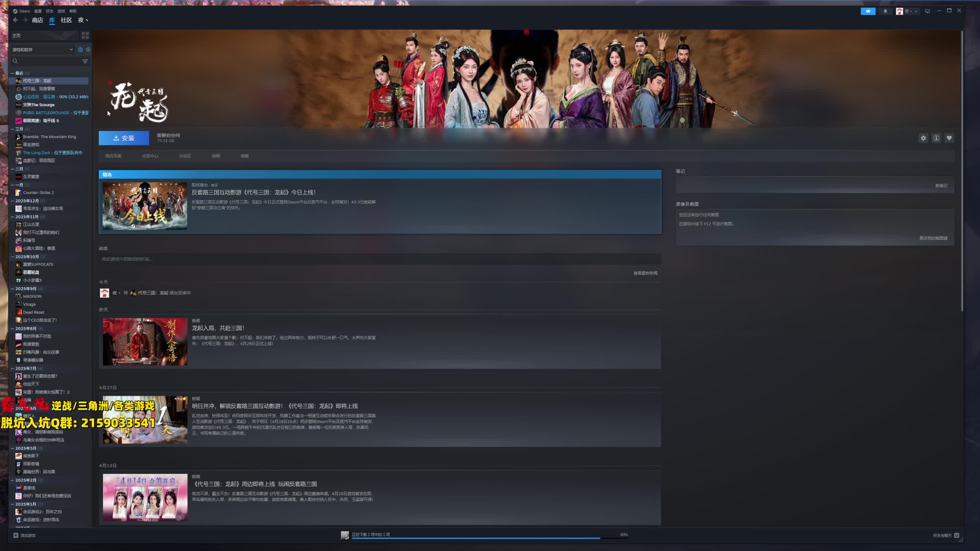Switch library to grid collections view
This screenshot has height=551, width=980.
[x=85, y=36]
